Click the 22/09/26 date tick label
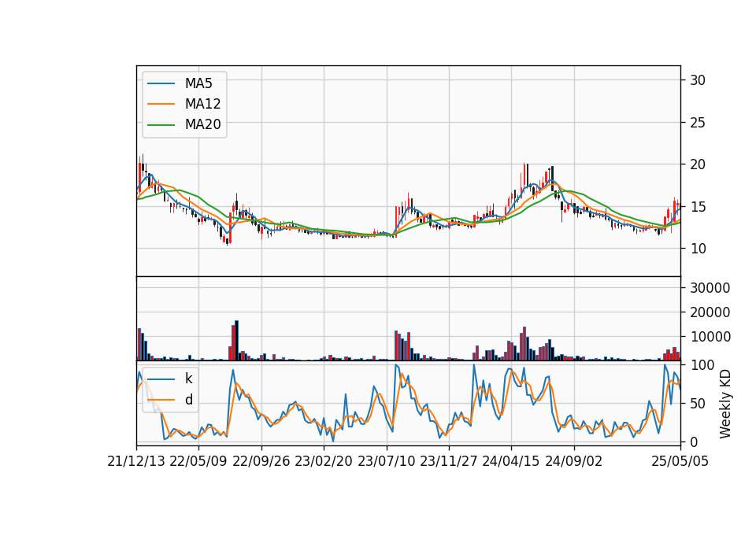This screenshot has width=756, height=543. click(261, 461)
